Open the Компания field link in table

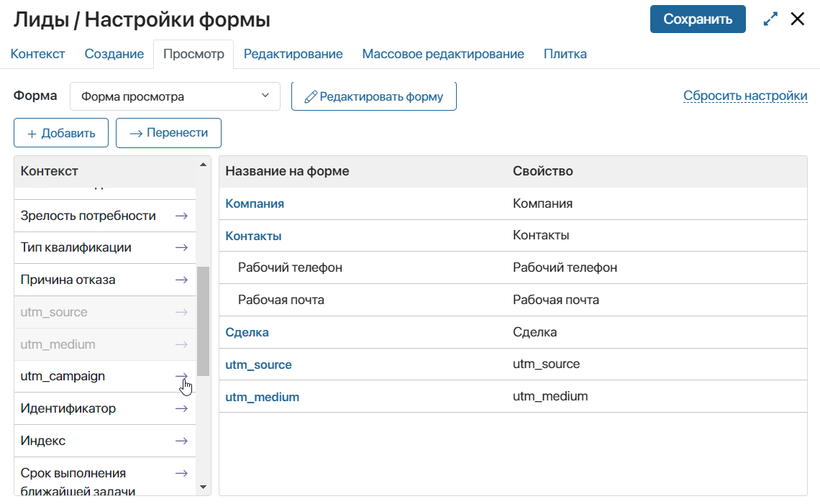255,203
